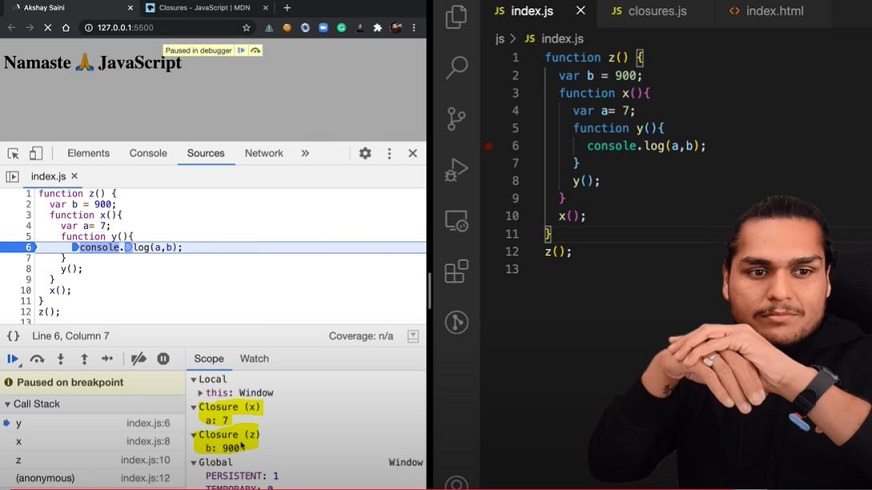
Task: Open DevTools three-dot customize menu
Action: [x=389, y=154]
